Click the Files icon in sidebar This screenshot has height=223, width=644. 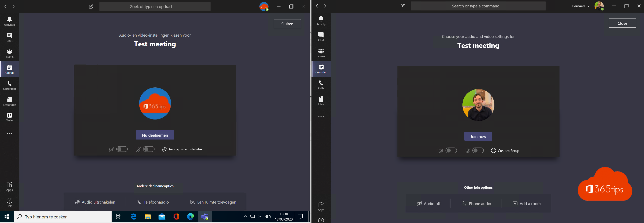[x=321, y=101]
